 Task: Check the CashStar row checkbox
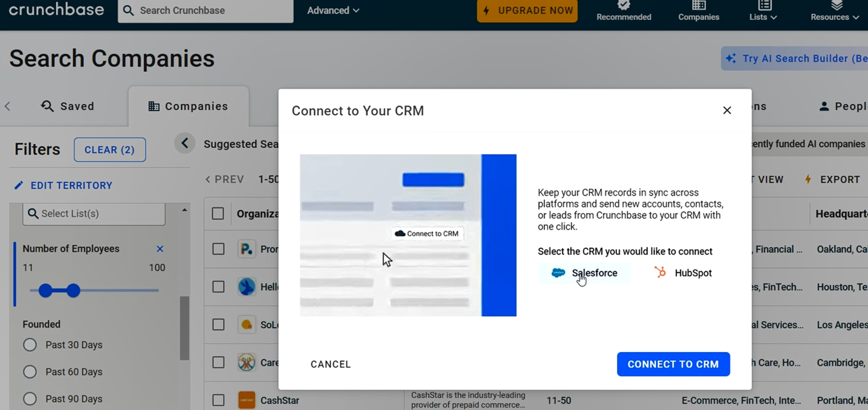[x=218, y=400]
